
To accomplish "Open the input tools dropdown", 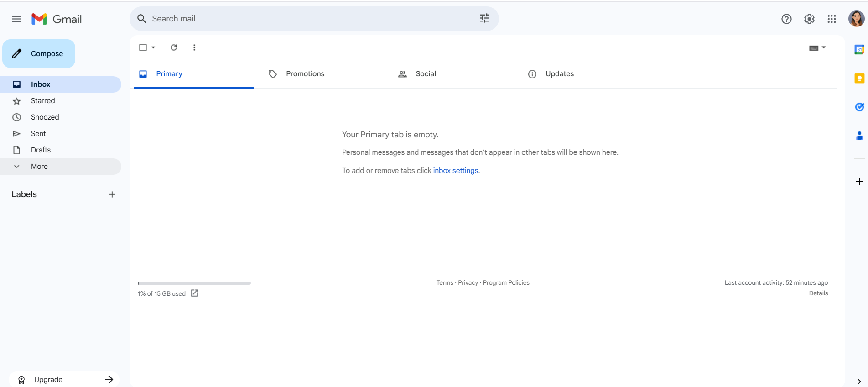I will point(824,48).
